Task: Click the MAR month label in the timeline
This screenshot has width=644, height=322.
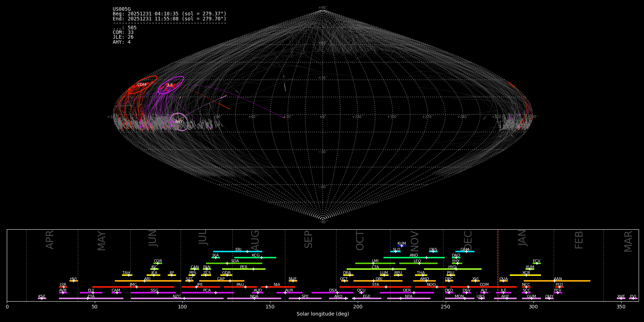Action: tap(628, 241)
